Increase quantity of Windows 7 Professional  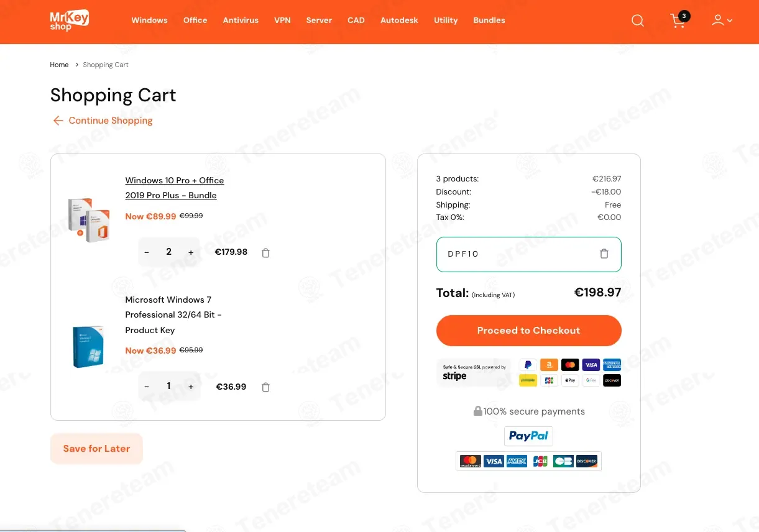point(191,387)
